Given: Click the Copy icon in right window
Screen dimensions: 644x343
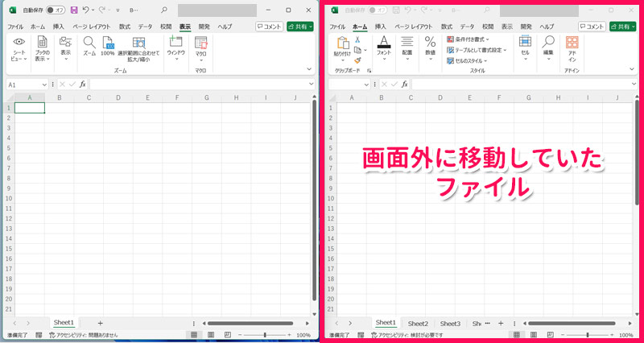Looking at the screenshot, I should pos(357,50).
